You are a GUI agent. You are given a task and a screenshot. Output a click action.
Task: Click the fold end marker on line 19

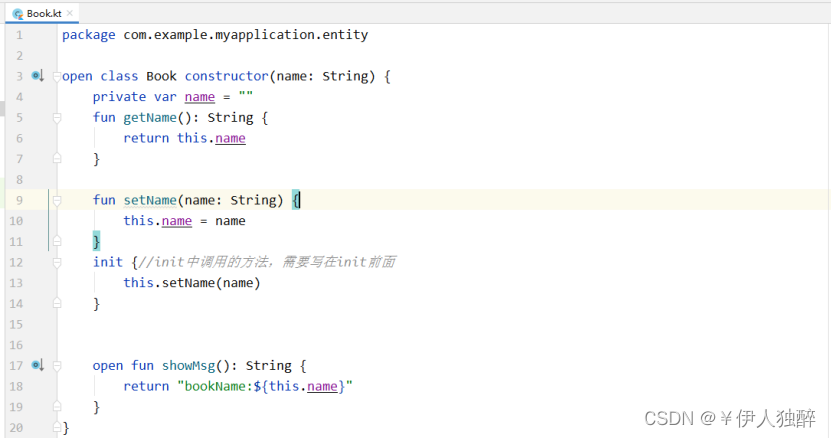57,407
